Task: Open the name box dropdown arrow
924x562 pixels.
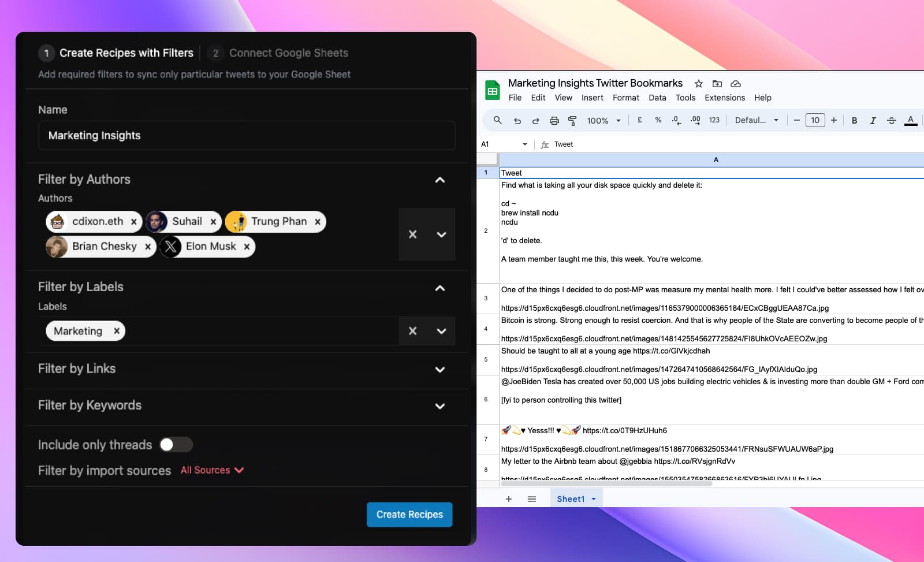Action: pyautogui.click(x=525, y=144)
